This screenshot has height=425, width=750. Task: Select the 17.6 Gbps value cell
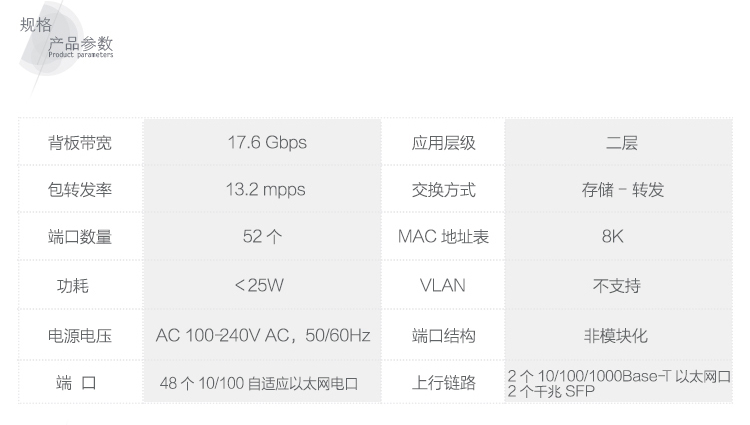coord(263,143)
